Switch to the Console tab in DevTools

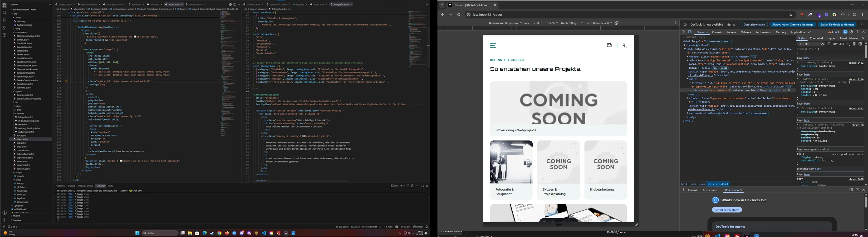717,32
